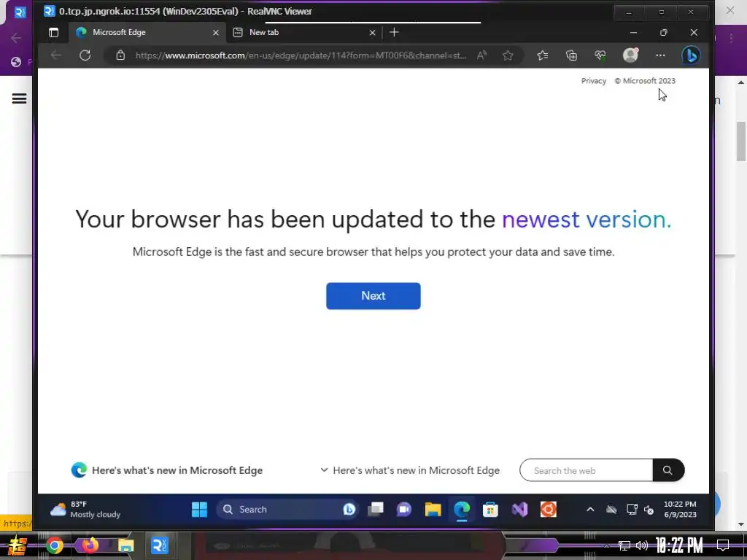View site information lock icon

click(x=120, y=55)
